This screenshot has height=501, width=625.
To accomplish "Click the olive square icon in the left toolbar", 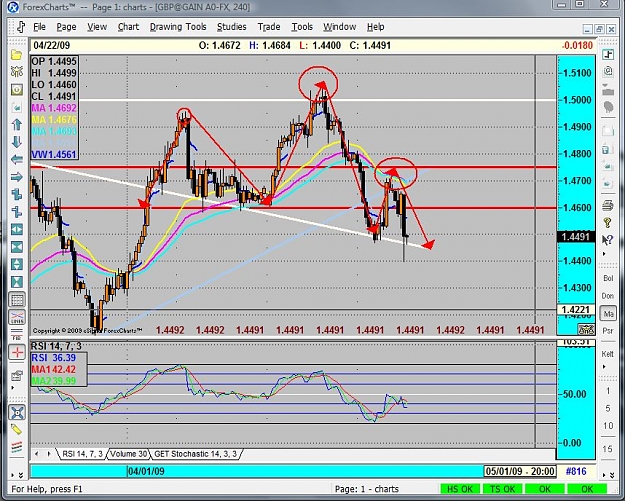I will [17, 89].
